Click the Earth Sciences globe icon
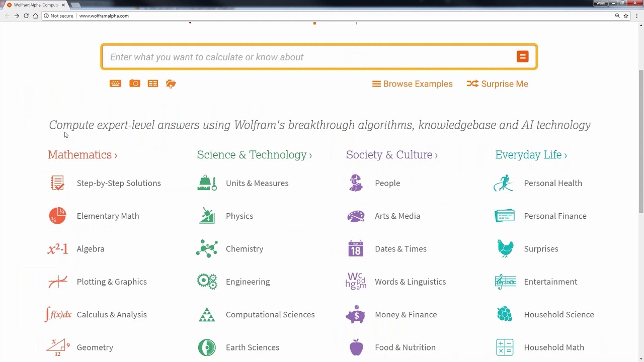 (207, 347)
